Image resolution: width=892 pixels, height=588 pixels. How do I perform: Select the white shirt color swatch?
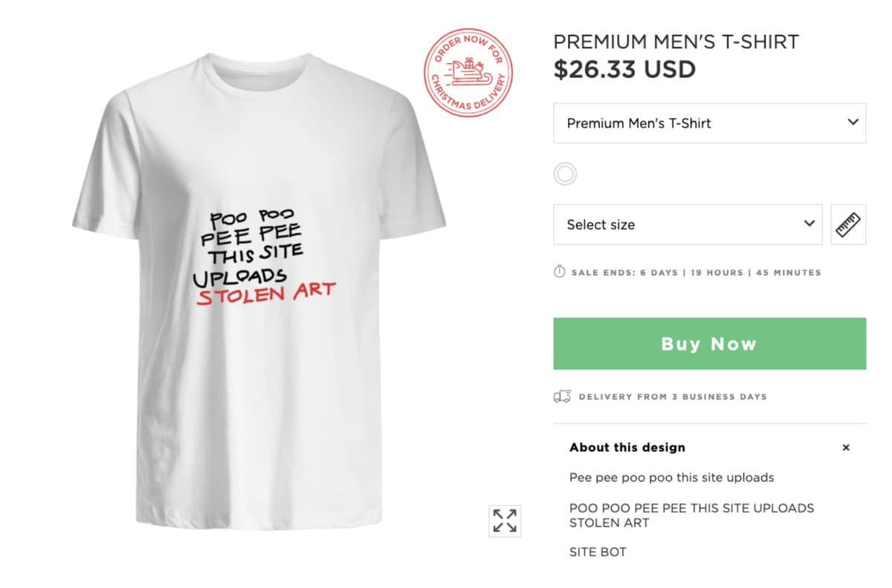565,174
